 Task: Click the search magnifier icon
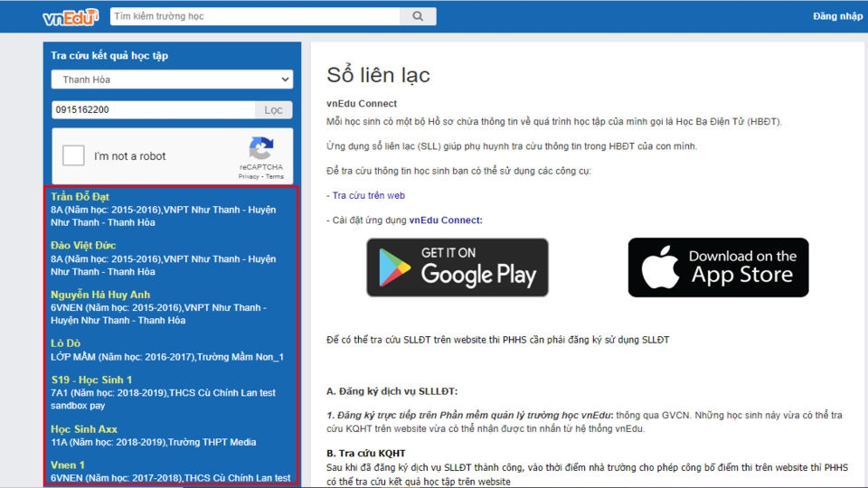pos(418,16)
